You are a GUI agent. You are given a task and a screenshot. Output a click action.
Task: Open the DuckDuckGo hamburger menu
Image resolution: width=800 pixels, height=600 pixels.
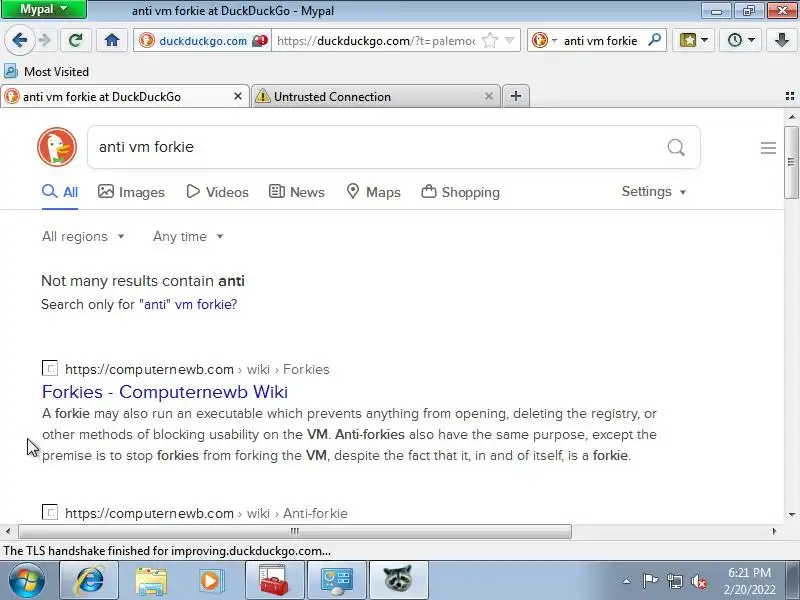768,148
